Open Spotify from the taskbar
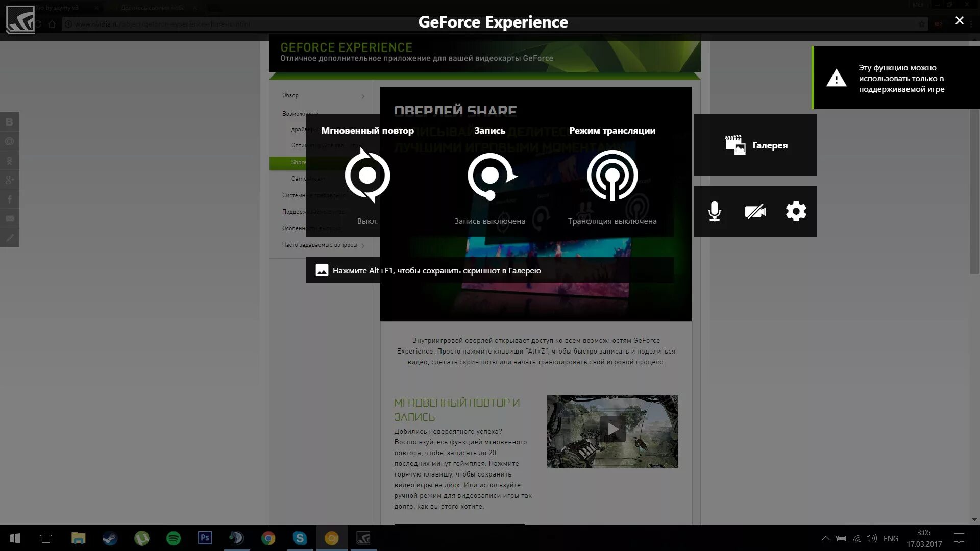The image size is (980, 551). coord(174,538)
